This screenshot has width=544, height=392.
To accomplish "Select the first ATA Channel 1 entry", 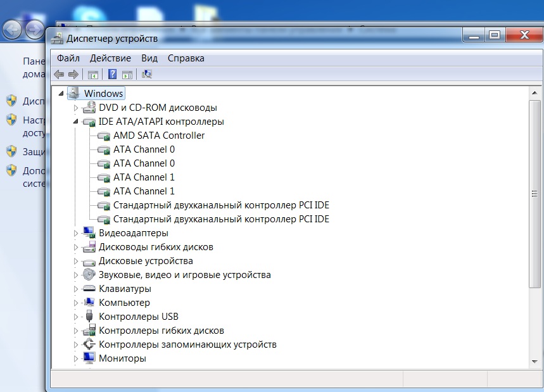I will tap(144, 177).
